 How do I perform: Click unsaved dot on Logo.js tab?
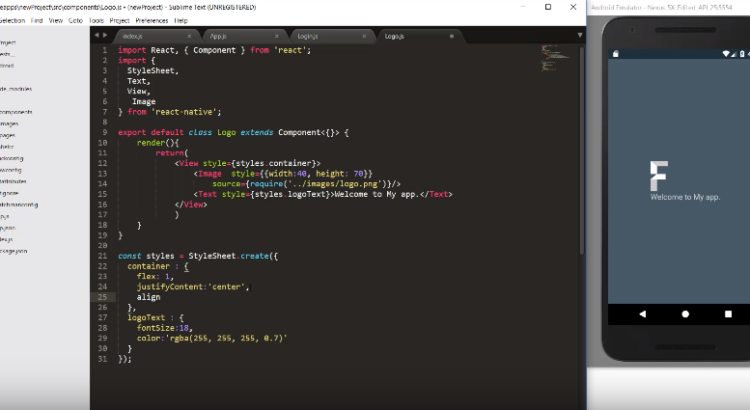(452, 37)
